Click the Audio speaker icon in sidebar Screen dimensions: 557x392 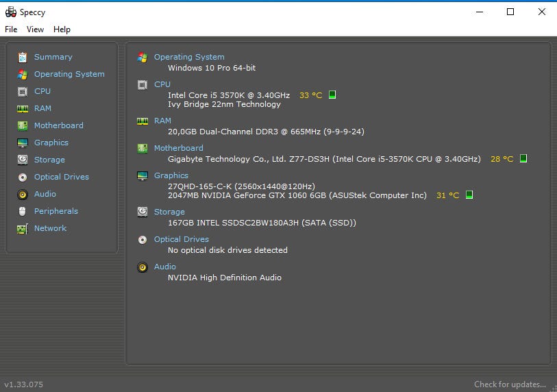point(23,194)
